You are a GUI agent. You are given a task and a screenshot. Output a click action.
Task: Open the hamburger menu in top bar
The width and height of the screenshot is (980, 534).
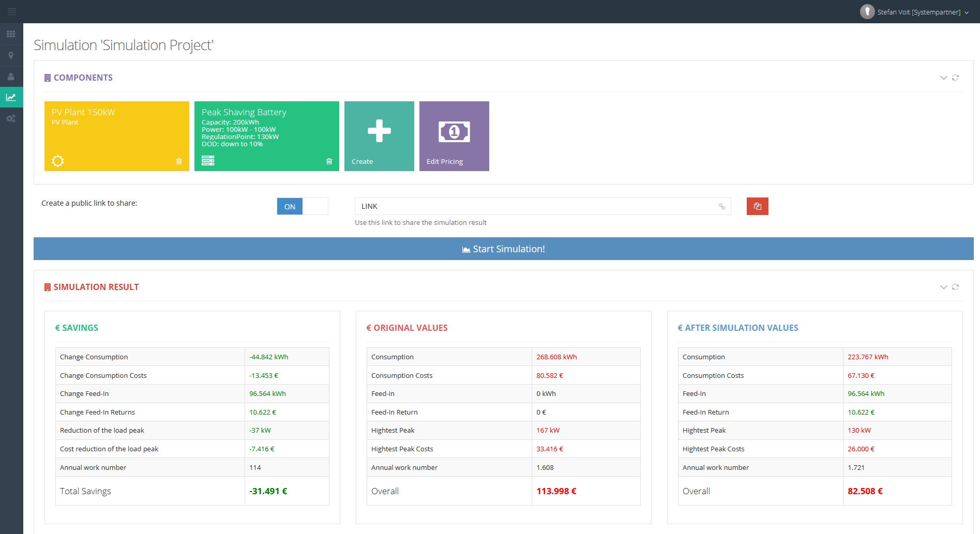tap(11, 11)
